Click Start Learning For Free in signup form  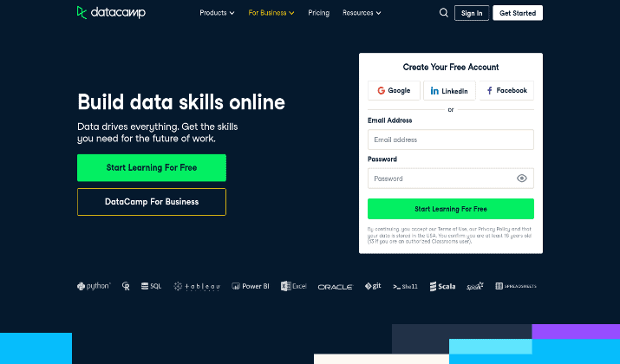point(451,209)
